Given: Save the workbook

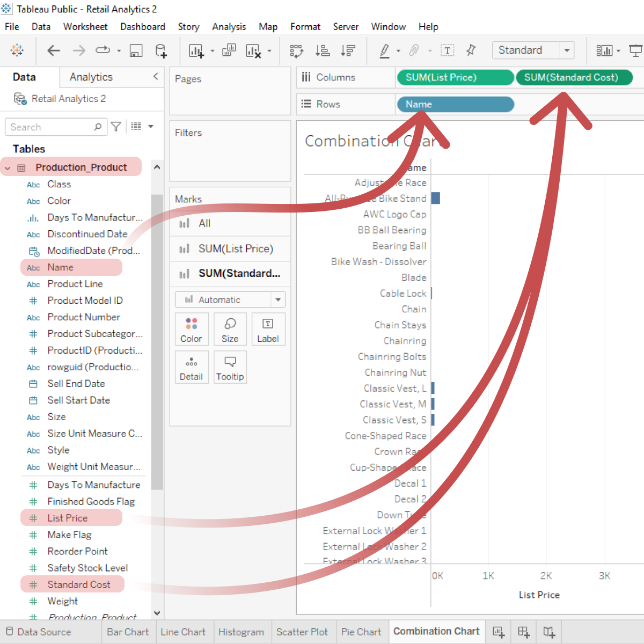Looking at the screenshot, I should point(136,50).
